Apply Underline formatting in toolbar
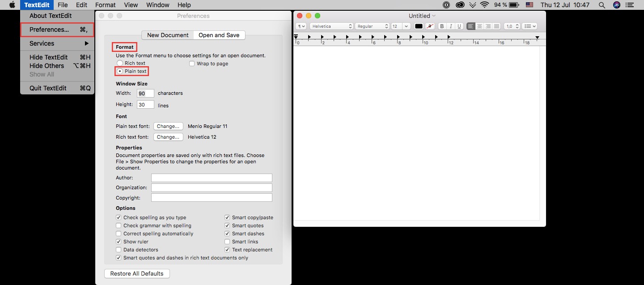The height and width of the screenshot is (285, 644). click(x=459, y=26)
